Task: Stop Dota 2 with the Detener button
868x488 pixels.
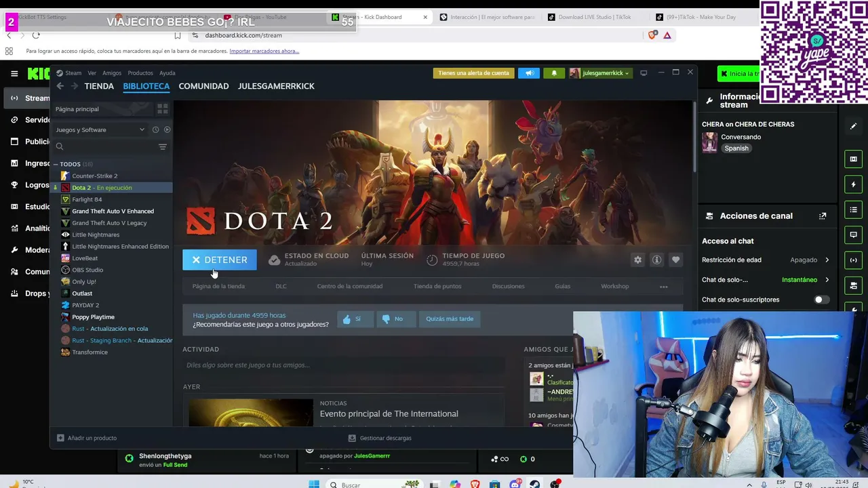Action: [220, 260]
